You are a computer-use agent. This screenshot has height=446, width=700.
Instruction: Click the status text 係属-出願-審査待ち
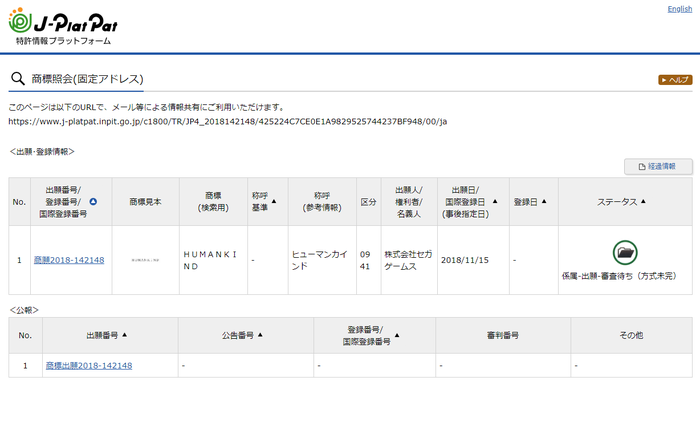[x=619, y=276]
